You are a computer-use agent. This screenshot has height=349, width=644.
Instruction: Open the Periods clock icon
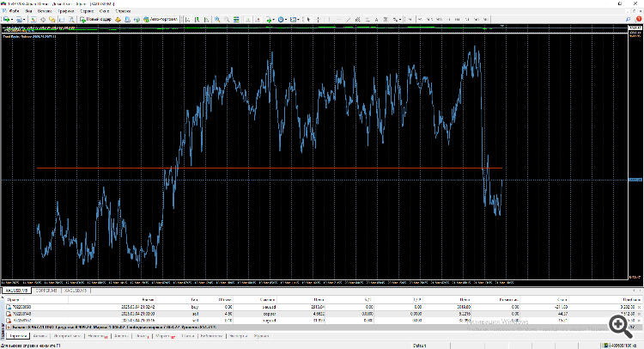tap(281, 19)
